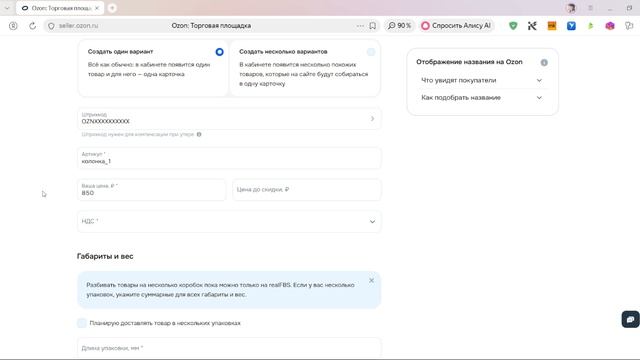Image resolution: width=640 pixels, height=360 pixels.
Task: Click the black K extension icon
Action: pyautogui.click(x=532, y=26)
